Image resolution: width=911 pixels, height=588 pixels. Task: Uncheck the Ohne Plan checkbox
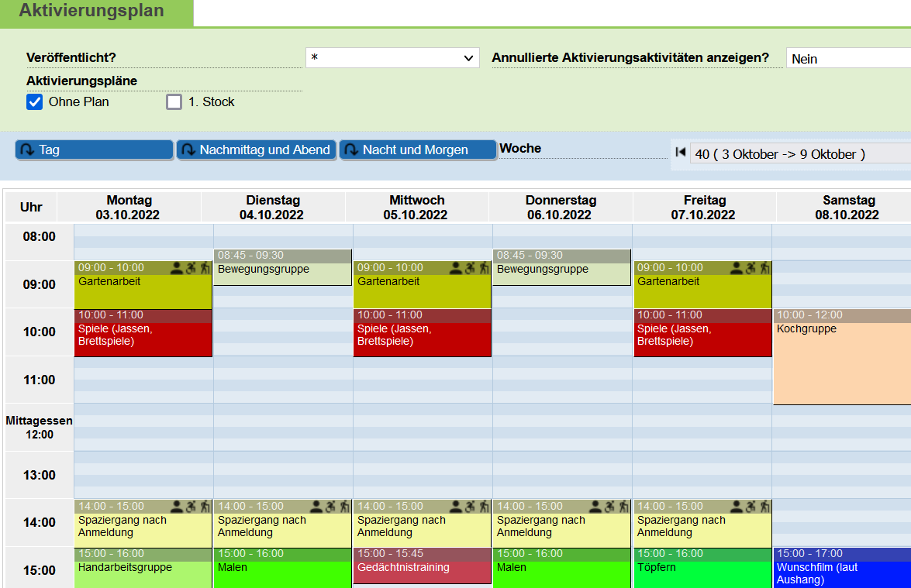click(35, 102)
